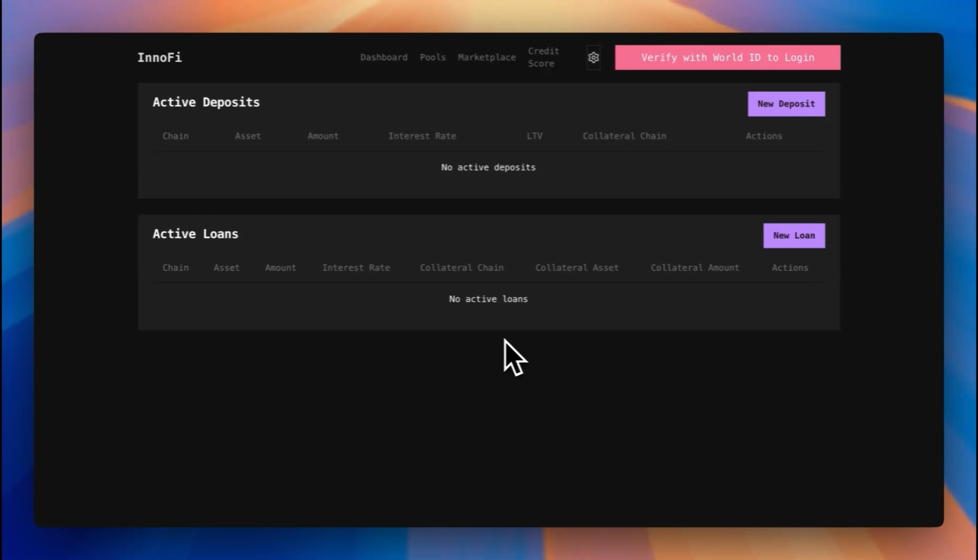Open the Pools page
978x560 pixels.
click(x=432, y=58)
